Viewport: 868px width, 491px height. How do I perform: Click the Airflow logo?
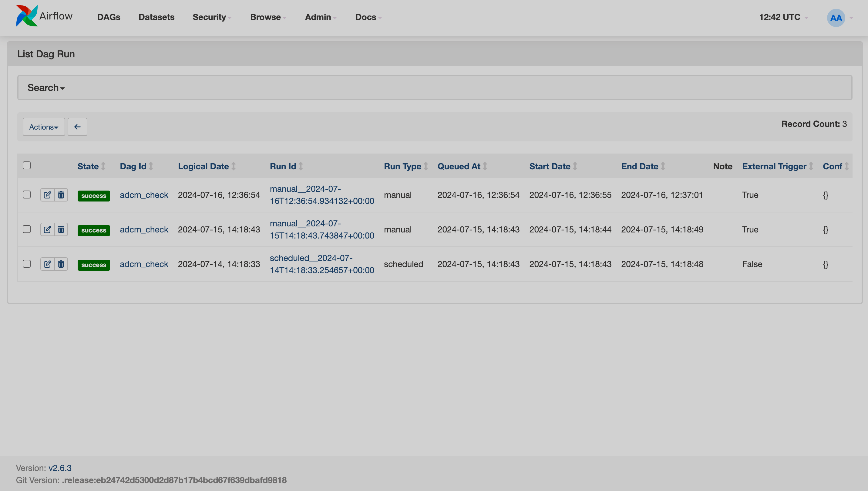coord(27,15)
